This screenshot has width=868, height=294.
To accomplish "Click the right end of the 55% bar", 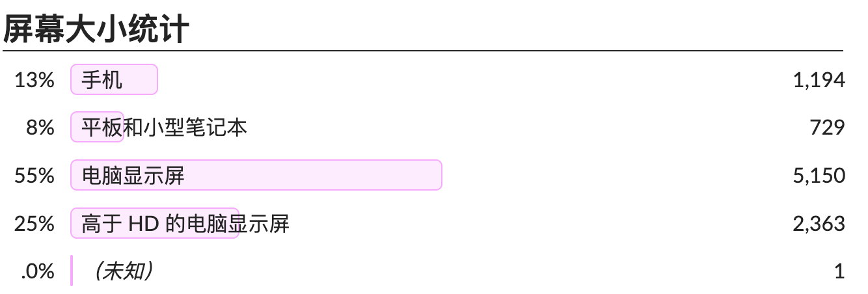I will point(436,176).
